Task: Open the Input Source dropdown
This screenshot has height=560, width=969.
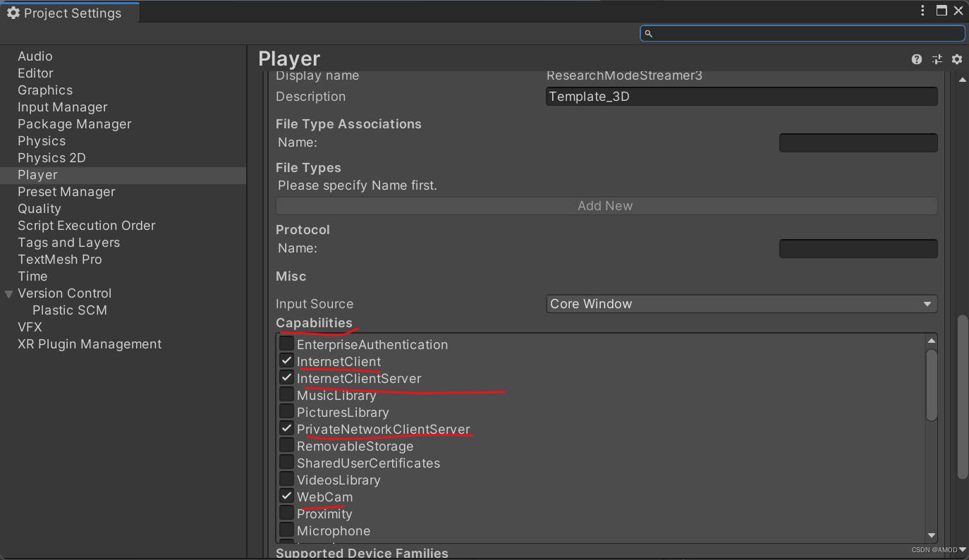Action: coord(741,303)
